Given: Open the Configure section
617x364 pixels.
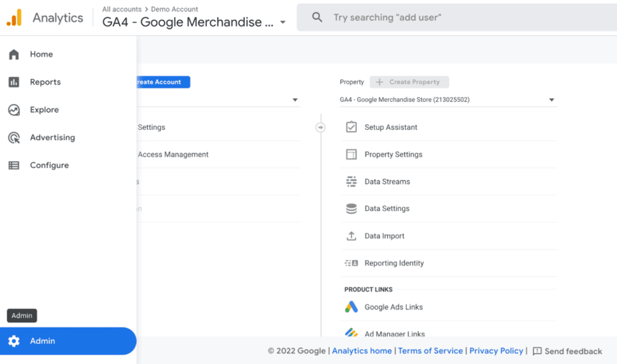Looking at the screenshot, I should click(49, 165).
